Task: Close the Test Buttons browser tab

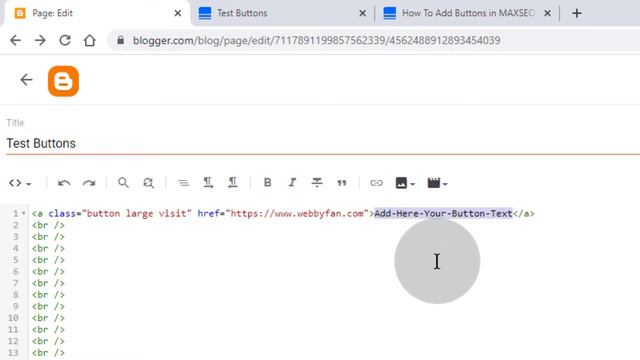Action: (x=362, y=13)
